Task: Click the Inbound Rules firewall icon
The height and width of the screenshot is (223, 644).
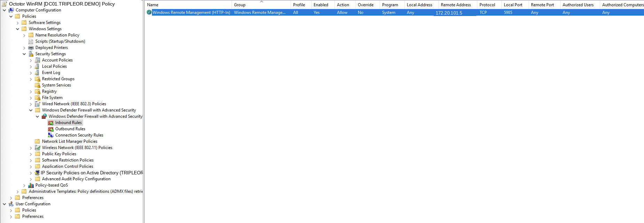Action: tap(51, 123)
